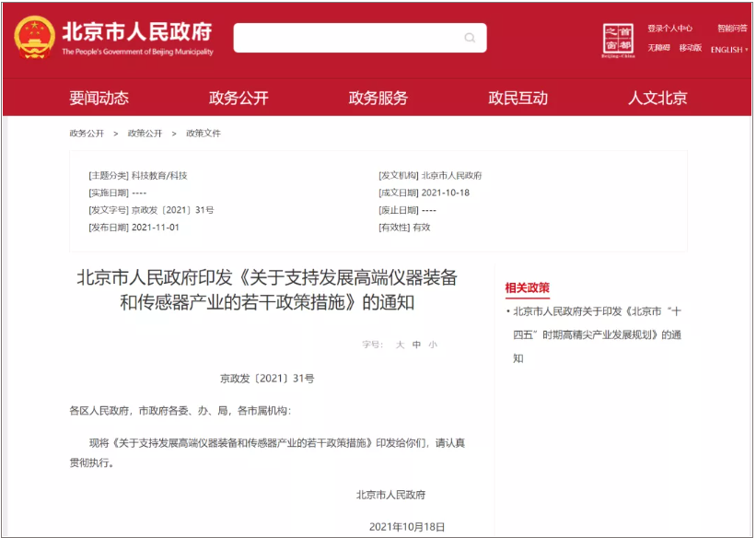Open the 政务服务 navigation menu

(378, 99)
